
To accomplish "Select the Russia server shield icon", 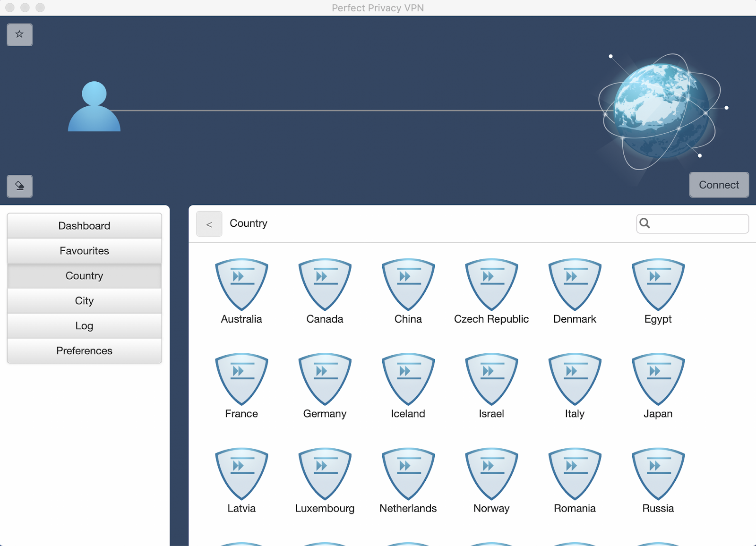I will click(658, 474).
